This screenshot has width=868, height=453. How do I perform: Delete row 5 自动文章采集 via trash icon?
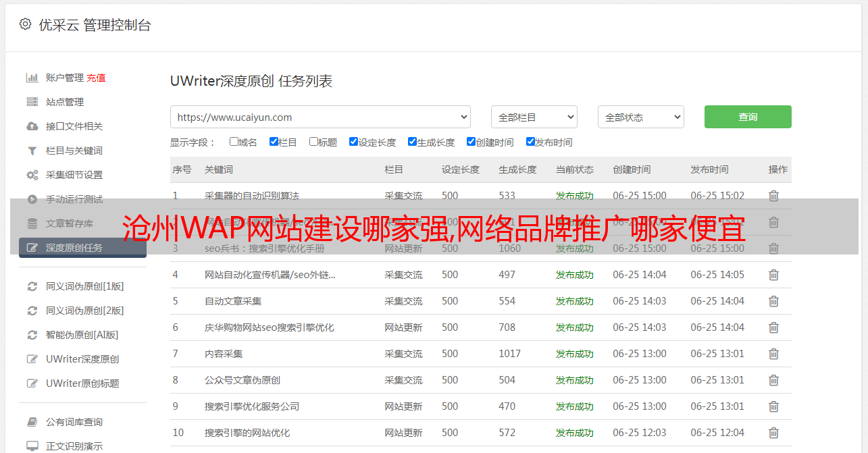point(773,301)
